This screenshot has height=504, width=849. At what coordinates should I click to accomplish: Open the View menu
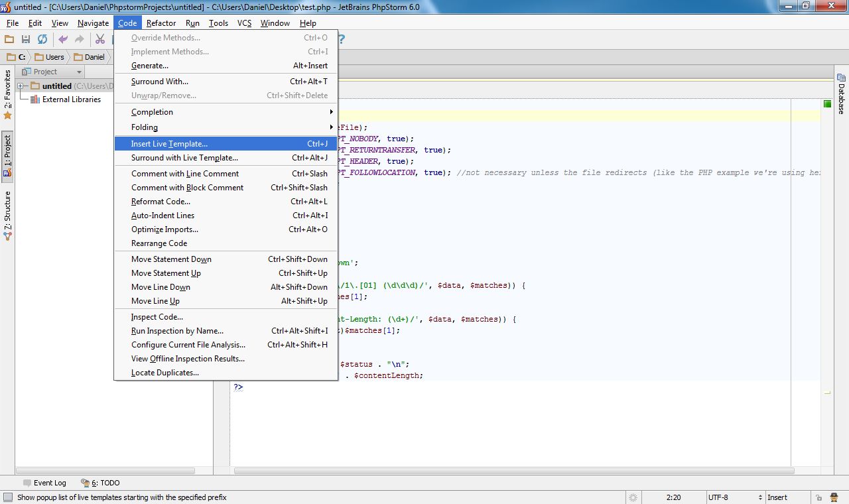tap(60, 23)
